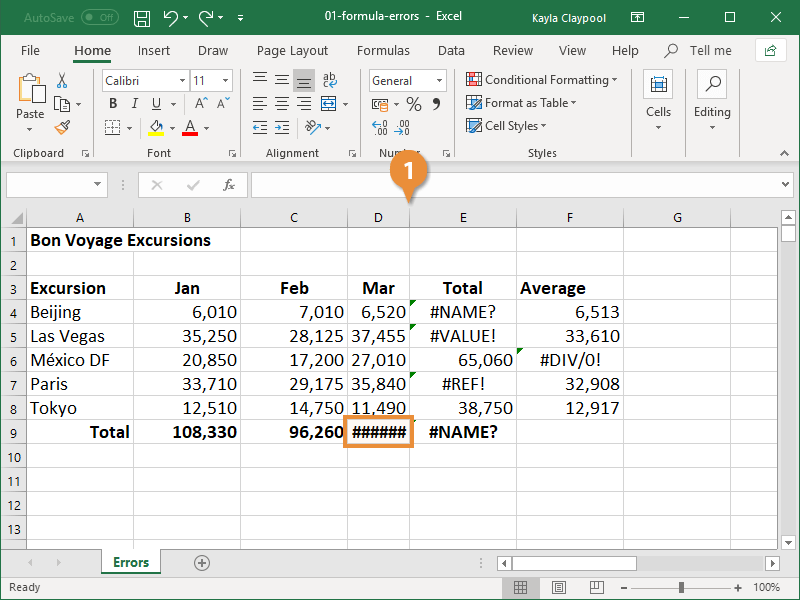Open the Formulas ribbon tab
Image resolution: width=800 pixels, height=600 pixels.
[383, 51]
